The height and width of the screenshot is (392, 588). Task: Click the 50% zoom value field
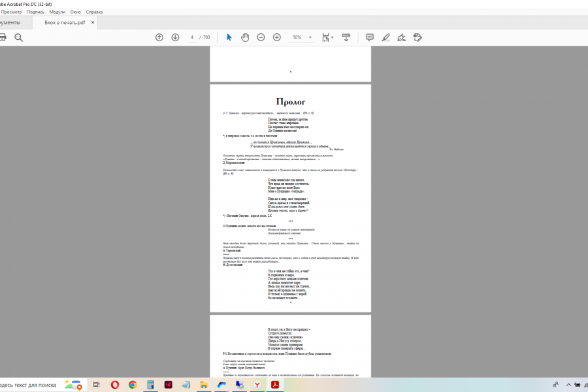(x=297, y=37)
